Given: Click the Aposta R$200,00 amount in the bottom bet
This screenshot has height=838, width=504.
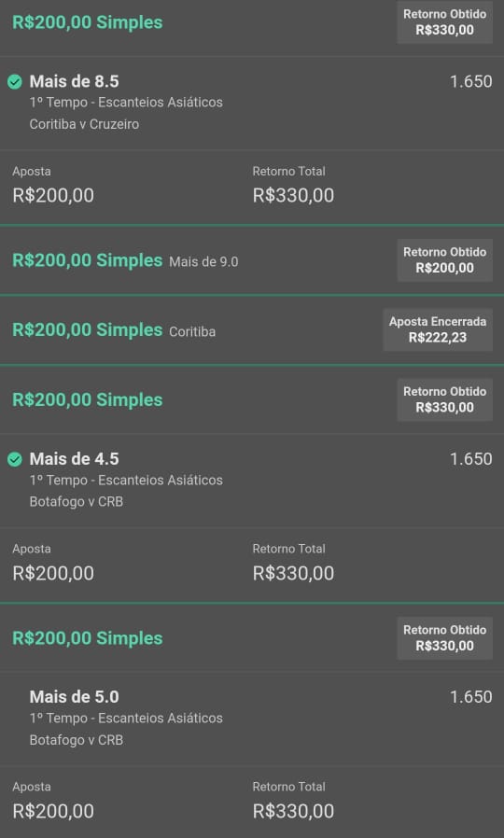Looking at the screenshot, I should [53, 811].
